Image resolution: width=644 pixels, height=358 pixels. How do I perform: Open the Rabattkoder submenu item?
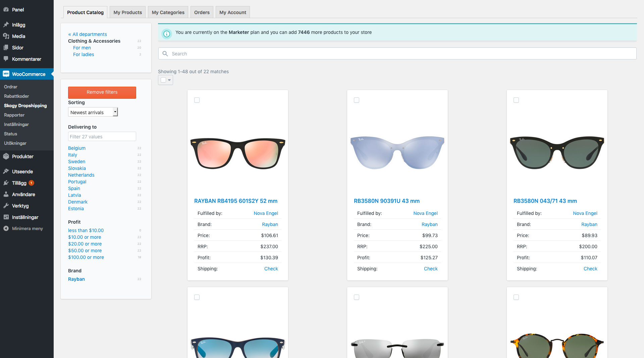click(x=16, y=96)
